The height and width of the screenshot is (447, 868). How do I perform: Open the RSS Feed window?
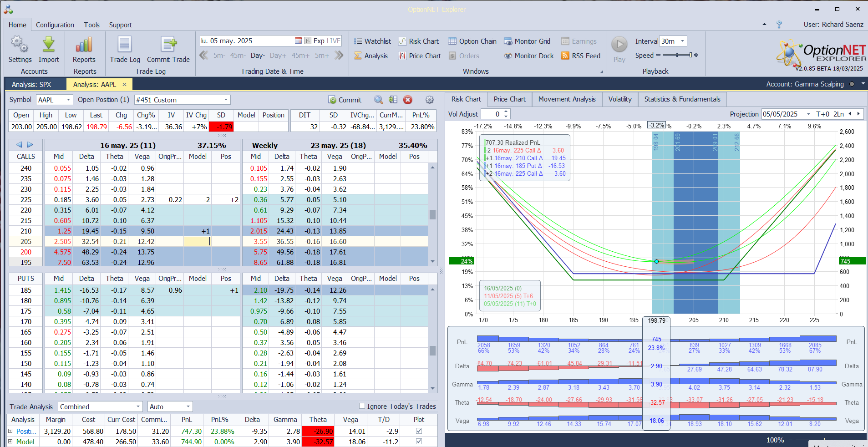(581, 56)
